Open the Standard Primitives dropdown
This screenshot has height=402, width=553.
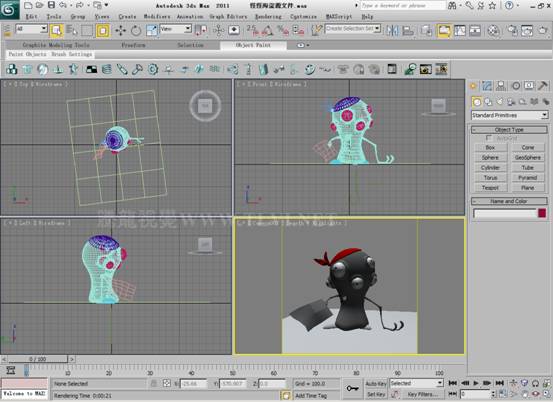tap(510, 115)
